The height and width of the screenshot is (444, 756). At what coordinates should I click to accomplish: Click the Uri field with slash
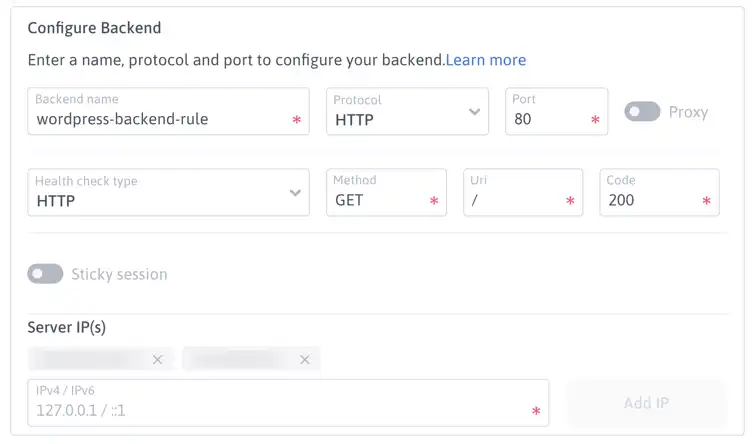click(x=523, y=192)
